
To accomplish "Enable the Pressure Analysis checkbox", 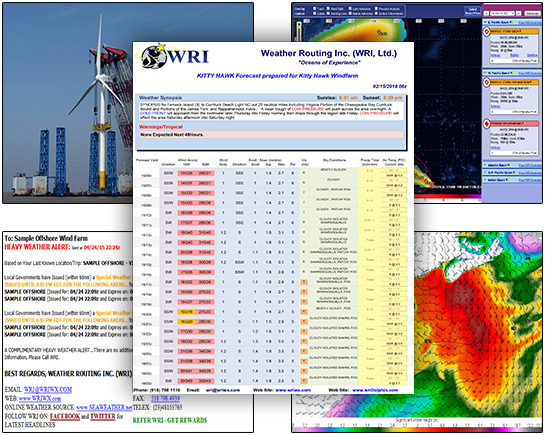I will click(376, 9).
